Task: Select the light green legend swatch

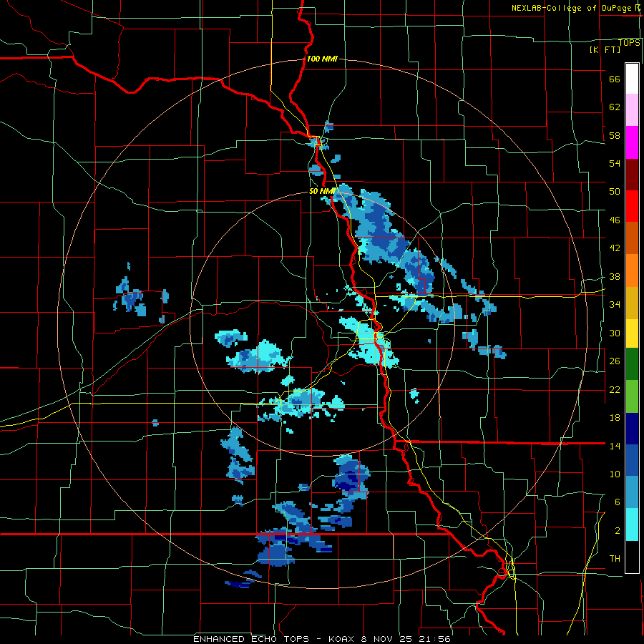Action: tap(632, 396)
